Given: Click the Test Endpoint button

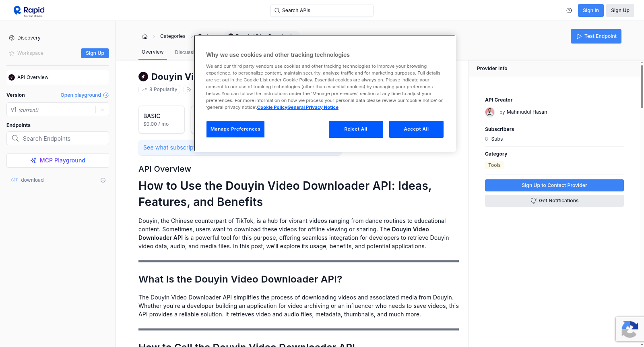Looking at the screenshot, I should [x=596, y=36].
